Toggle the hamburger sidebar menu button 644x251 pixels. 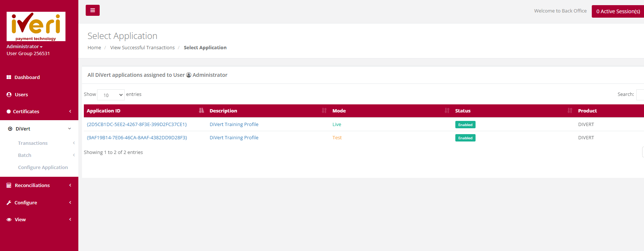click(93, 10)
